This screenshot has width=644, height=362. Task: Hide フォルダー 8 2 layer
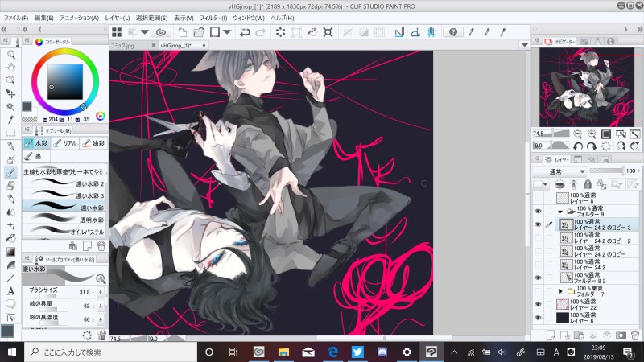(x=538, y=278)
